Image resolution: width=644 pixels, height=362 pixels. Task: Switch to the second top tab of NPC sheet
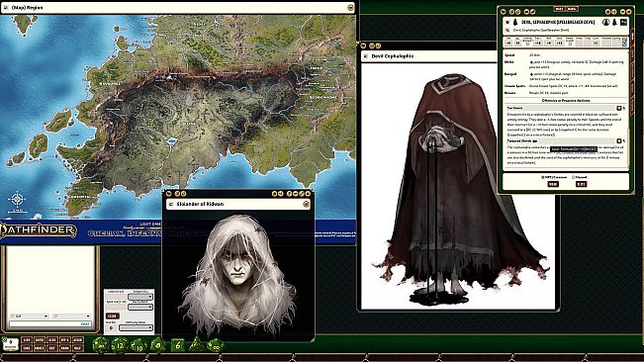coord(573,9)
